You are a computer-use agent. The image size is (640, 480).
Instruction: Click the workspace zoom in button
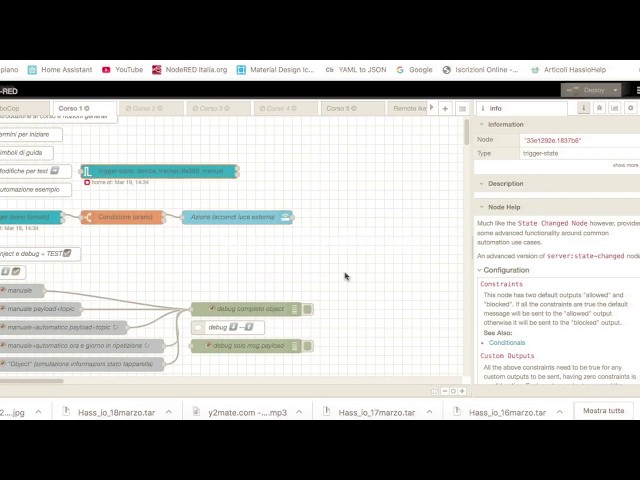pyautogui.click(x=462, y=391)
